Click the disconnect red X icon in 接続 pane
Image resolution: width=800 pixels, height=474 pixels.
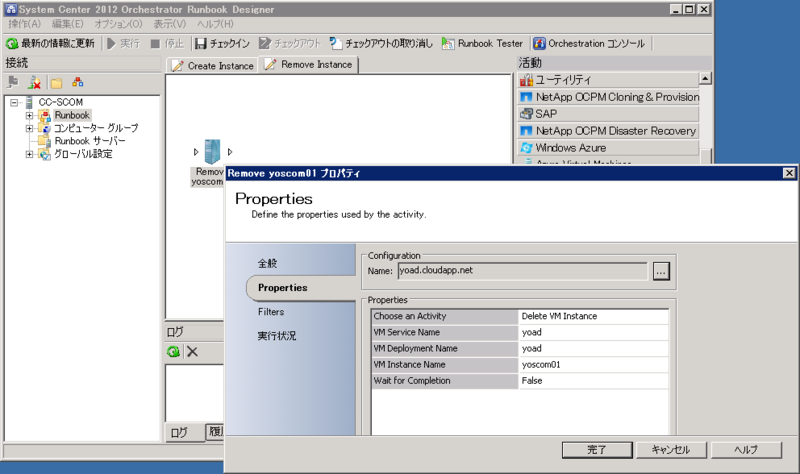pyautogui.click(x=34, y=82)
